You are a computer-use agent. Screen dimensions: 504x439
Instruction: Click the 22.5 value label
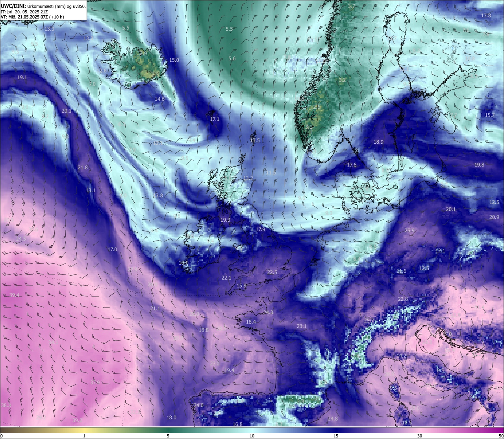click(x=272, y=272)
